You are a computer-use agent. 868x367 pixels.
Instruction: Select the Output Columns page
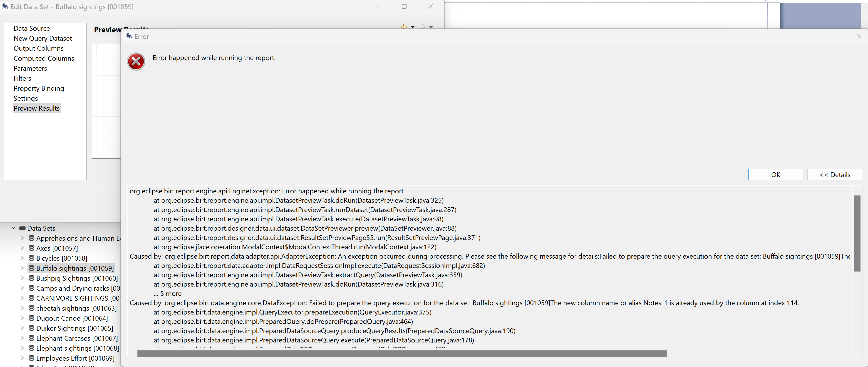click(38, 48)
